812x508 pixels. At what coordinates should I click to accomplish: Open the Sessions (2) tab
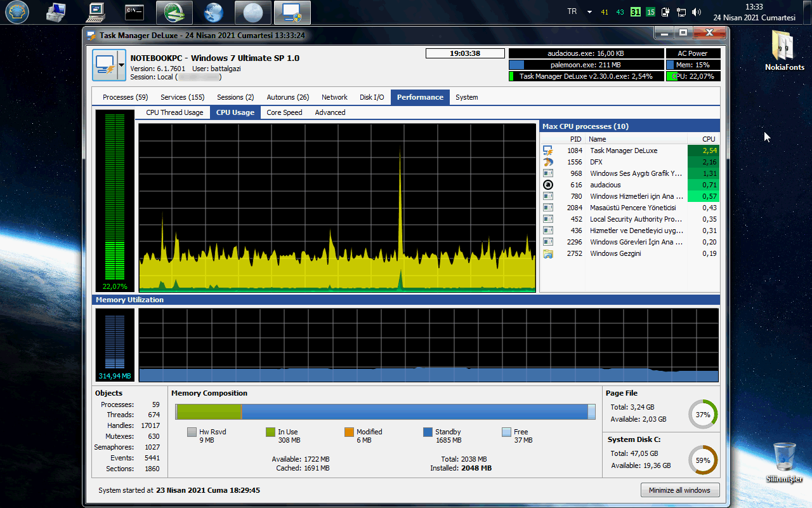tap(235, 97)
